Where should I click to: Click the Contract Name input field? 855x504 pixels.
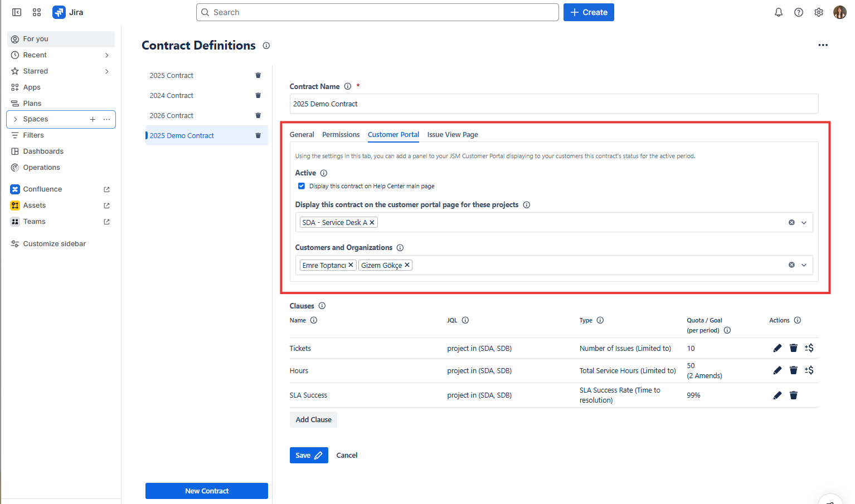coord(553,104)
